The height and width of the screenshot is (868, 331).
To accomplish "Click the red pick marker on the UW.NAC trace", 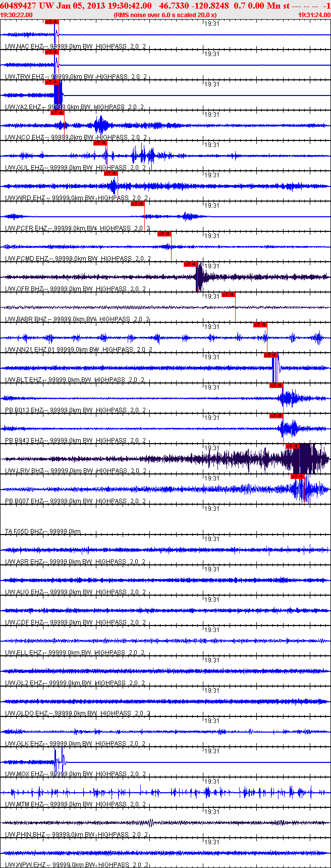I will pyautogui.click(x=51, y=22).
